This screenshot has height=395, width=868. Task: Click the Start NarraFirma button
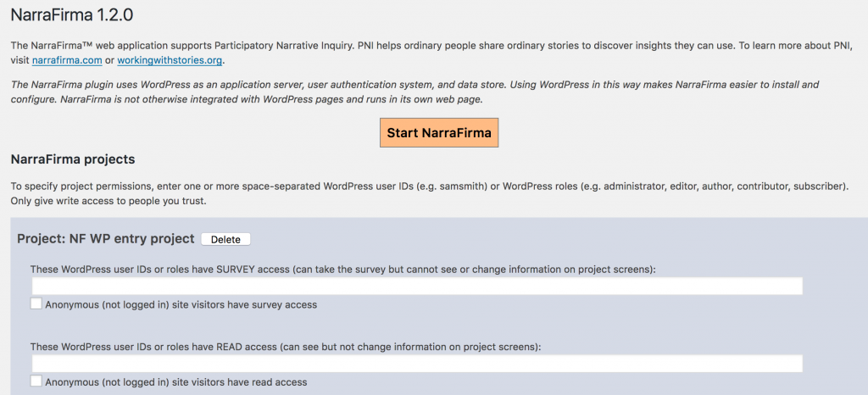[x=438, y=133]
